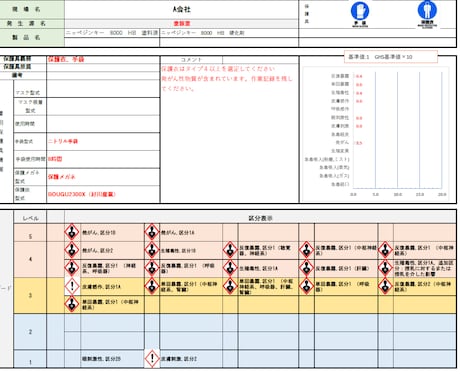Click the GHS基準値×10 legend box
Viewport: 460px width, 380px height.
[390, 57]
